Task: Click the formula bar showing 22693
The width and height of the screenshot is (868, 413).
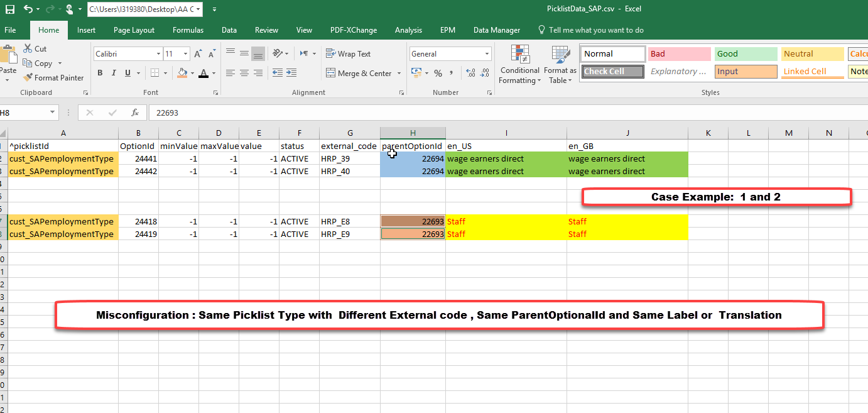Action: (507, 113)
